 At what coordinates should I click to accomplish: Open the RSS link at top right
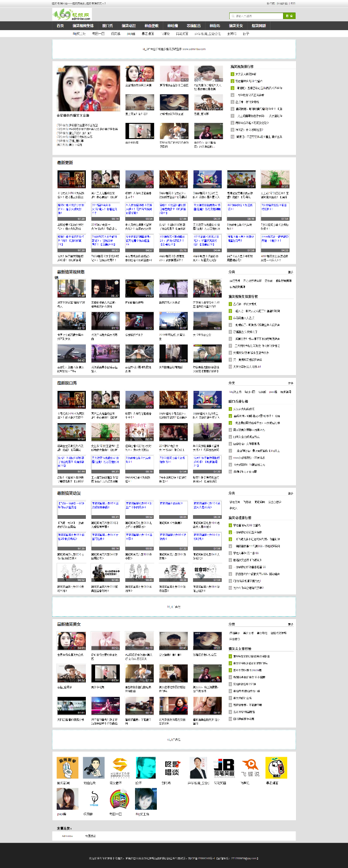tap(293, 3)
